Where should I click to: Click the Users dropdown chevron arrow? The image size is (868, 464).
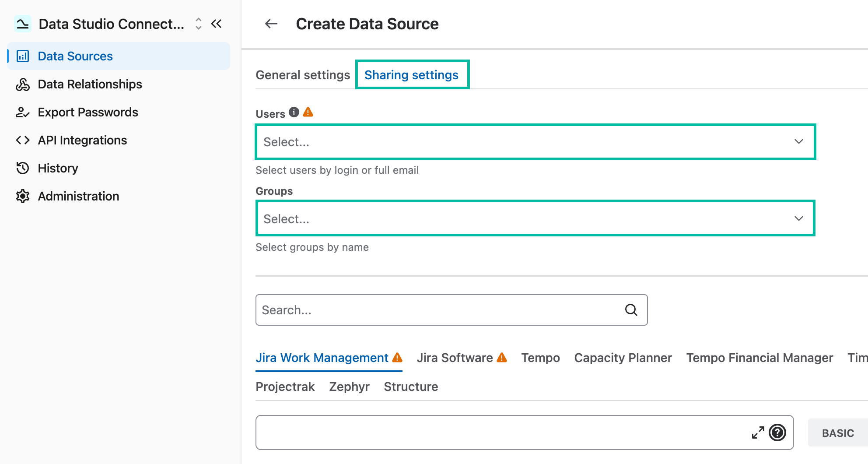pos(799,142)
